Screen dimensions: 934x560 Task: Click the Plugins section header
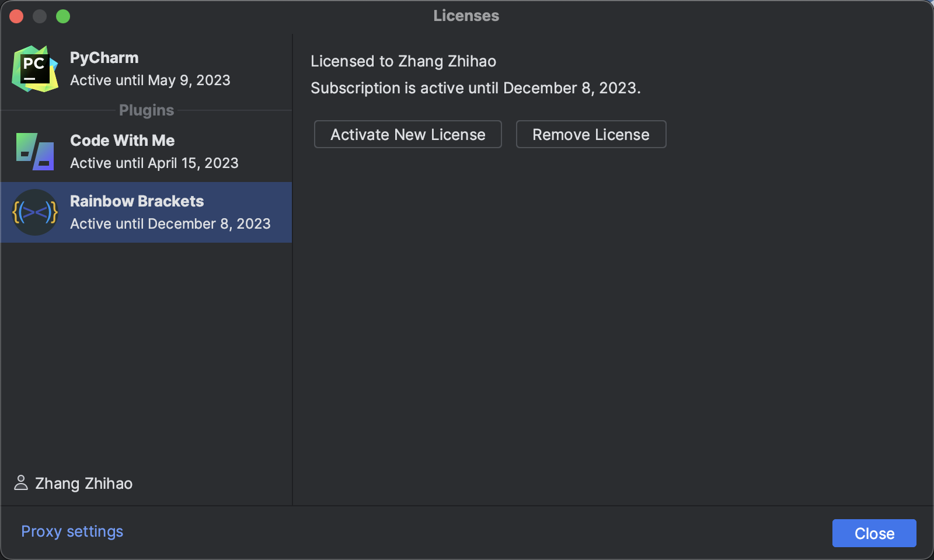(x=146, y=110)
